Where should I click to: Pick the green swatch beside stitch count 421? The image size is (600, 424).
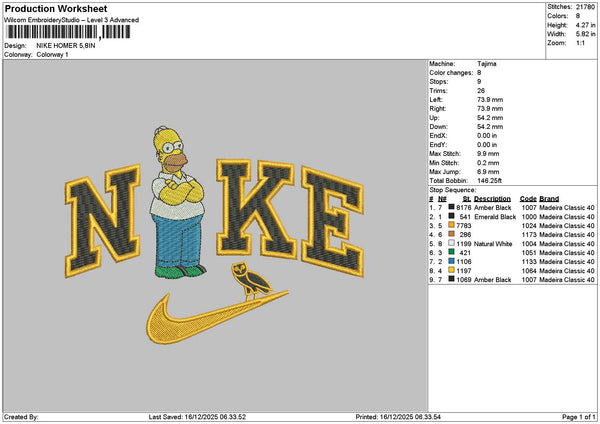[x=452, y=252]
